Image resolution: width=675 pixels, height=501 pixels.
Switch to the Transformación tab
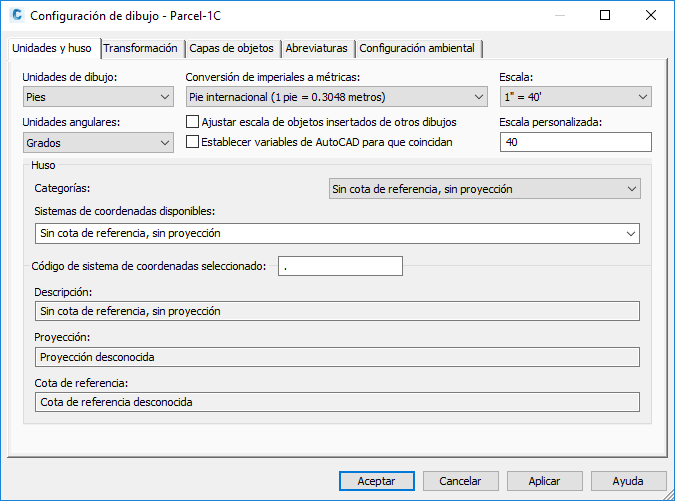pyautogui.click(x=140, y=48)
